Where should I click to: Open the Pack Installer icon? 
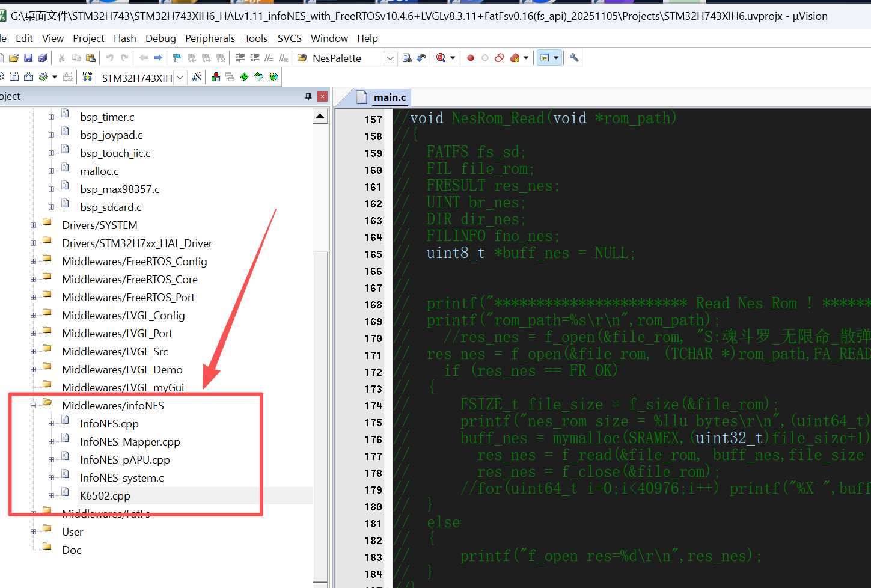coord(274,77)
